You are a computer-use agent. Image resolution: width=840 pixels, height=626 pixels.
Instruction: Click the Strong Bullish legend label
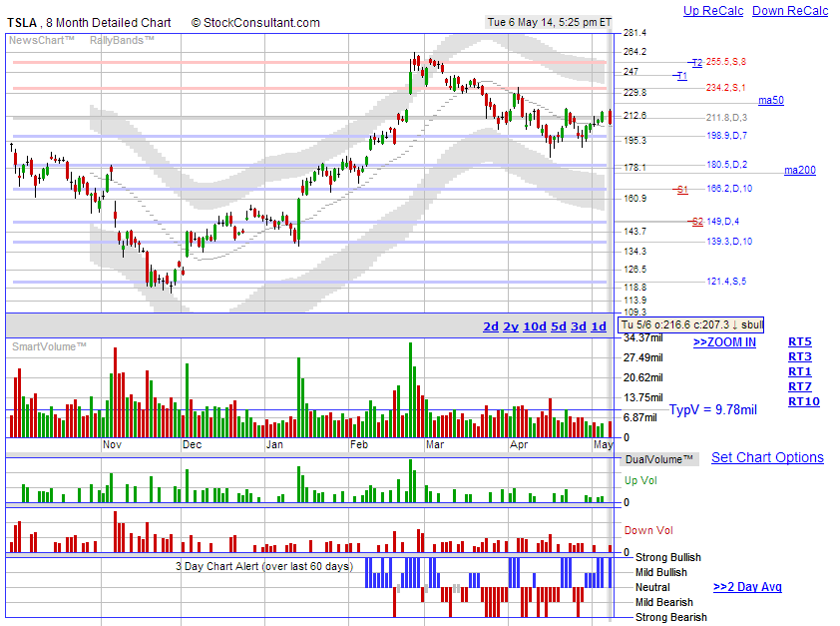pyautogui.click(x=668, y=557)
